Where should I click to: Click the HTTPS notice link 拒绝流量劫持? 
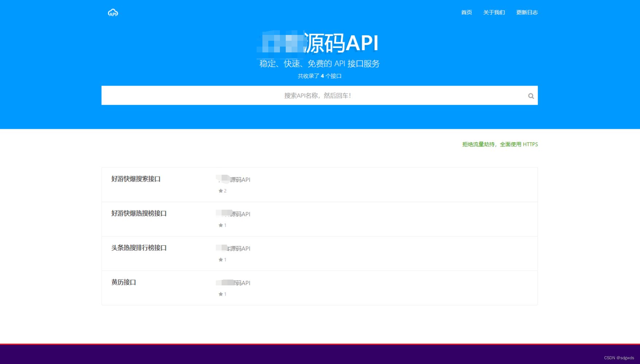click(x=479, y=144)
